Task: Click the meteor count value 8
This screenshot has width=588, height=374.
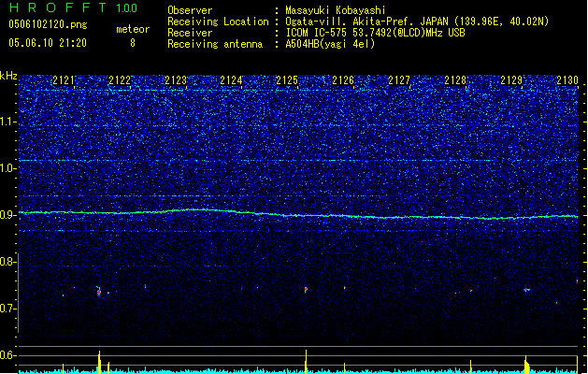Action: tap(133, 43)
